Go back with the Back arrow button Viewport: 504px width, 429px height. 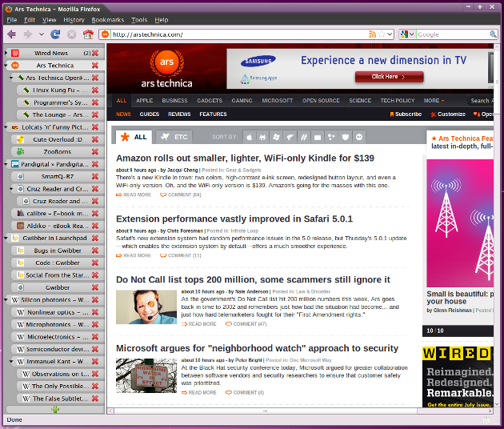click(x=11, y=34)
